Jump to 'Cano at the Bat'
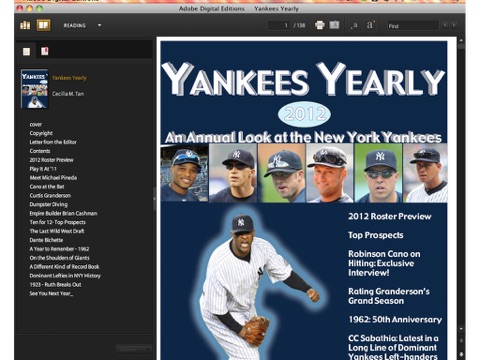 [x=47, y=187]
